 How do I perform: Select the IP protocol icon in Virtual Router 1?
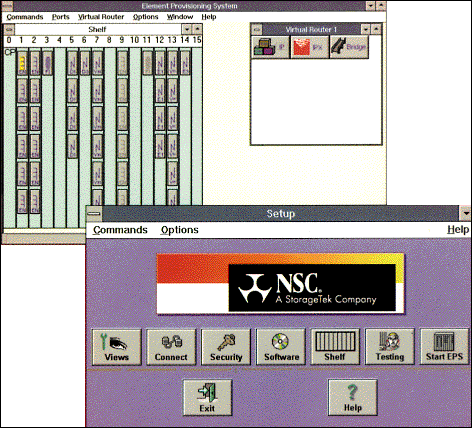[x=270, y=47]
